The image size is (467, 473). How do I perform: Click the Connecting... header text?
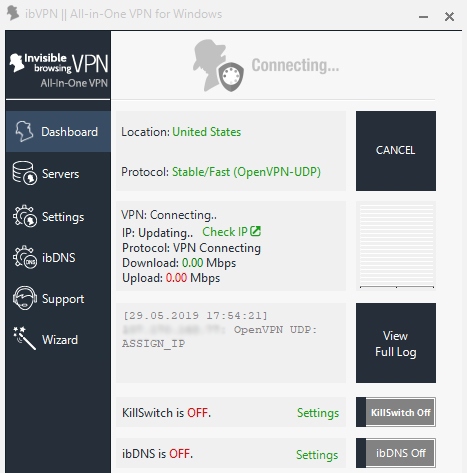pyautogui.click(x=295, y=65)
